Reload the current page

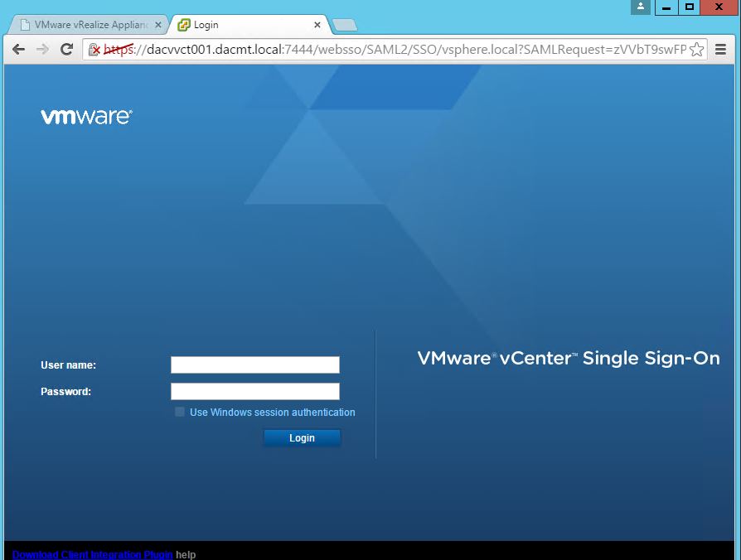pos(66,49)
